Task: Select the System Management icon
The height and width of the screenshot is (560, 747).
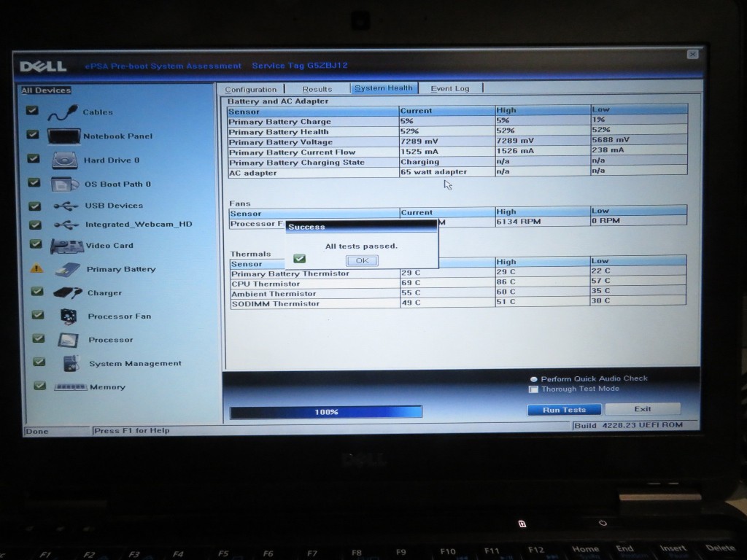Action: coord(71,363)
